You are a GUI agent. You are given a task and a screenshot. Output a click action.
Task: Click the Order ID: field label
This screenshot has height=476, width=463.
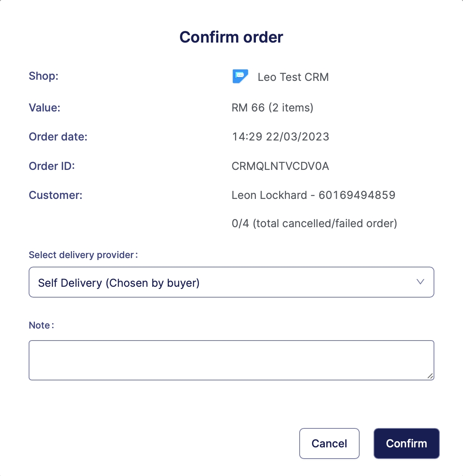(51, 166)
